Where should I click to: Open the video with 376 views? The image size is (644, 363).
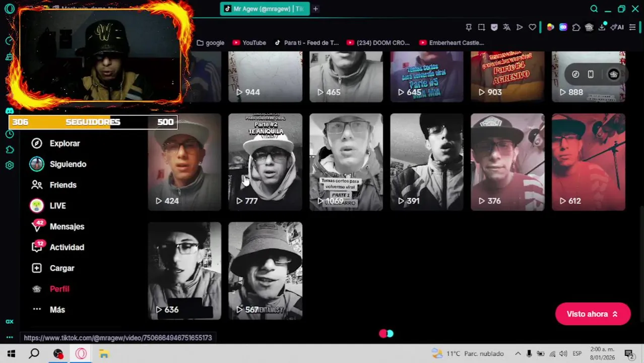507,162
